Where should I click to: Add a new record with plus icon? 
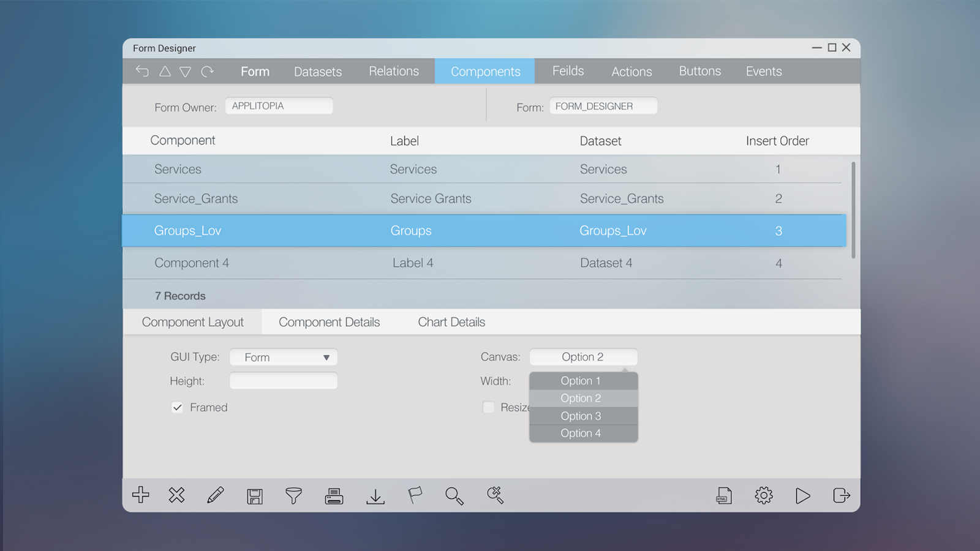click(x=141, y=495)
